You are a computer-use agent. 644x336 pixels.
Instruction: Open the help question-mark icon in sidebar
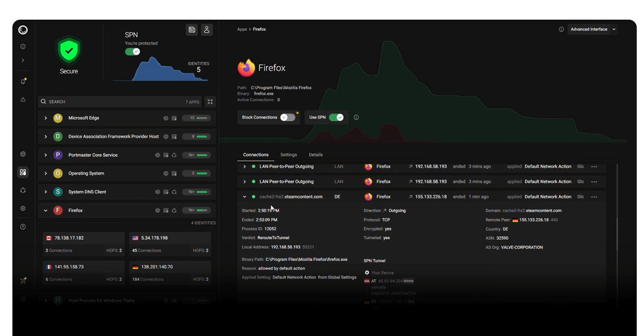coord(23,227)
